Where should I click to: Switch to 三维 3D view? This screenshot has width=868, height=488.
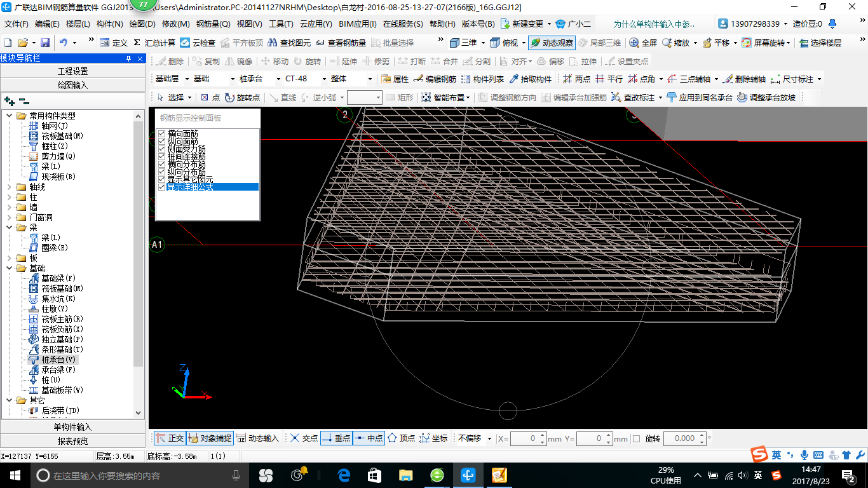(x=463, y=43)
